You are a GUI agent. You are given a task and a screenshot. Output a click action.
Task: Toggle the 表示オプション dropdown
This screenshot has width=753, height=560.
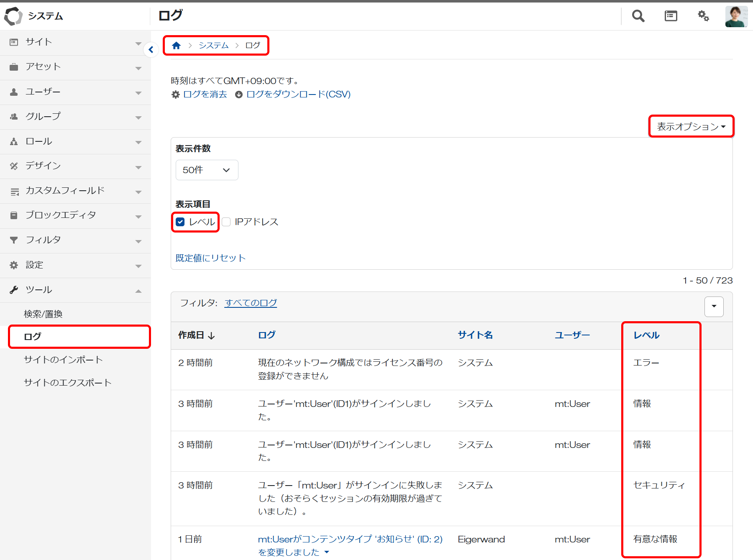[691, 126]
